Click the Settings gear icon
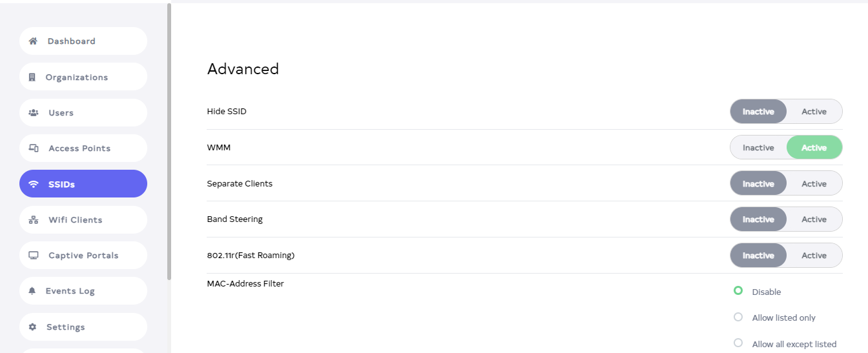The width and height of the screenshot is (868, 353). [x=33, y=327]
